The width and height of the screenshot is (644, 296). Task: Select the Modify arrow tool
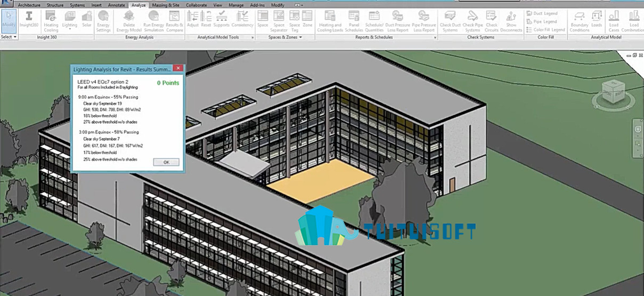pos(9,20)
